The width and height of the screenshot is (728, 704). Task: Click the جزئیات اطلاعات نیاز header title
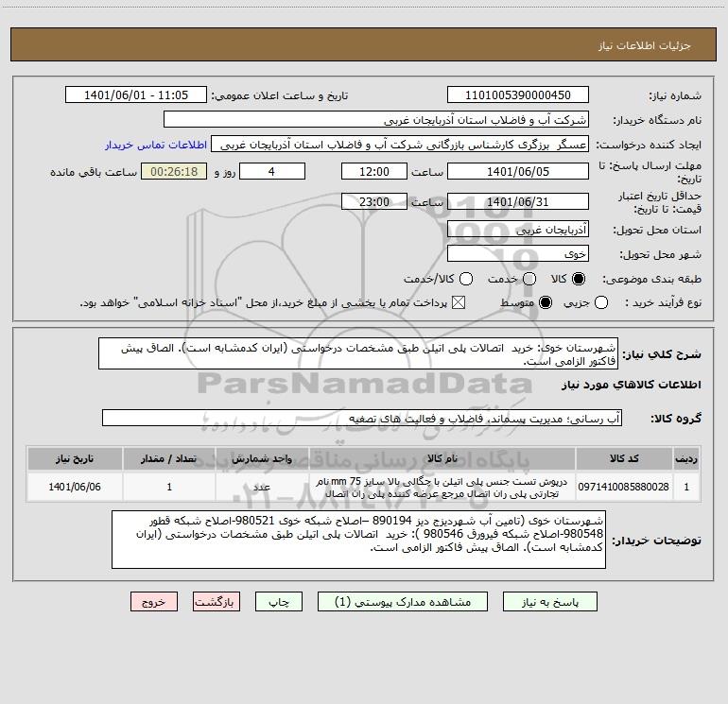click(x=645, y=45)
